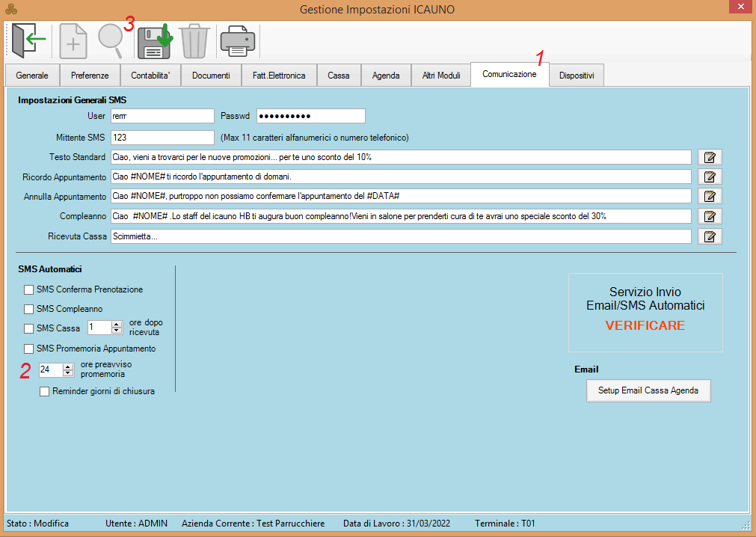Switch to the Agenda tab
The width and height of the screenshot is (756, 537).
click(x=386, y=76)
